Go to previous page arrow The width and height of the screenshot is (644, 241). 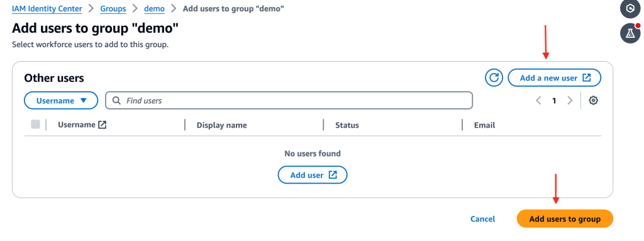pos(539,100)
